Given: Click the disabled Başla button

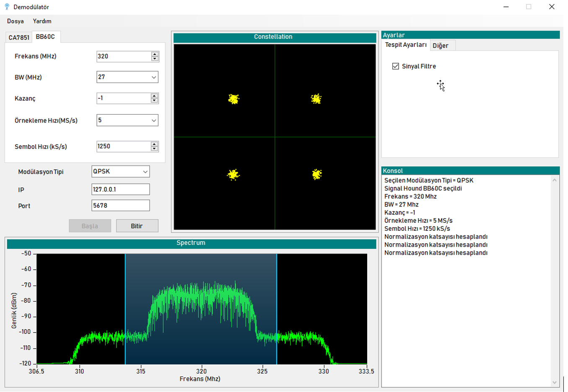Looking at the screenshot, I should tap(90, 226).
